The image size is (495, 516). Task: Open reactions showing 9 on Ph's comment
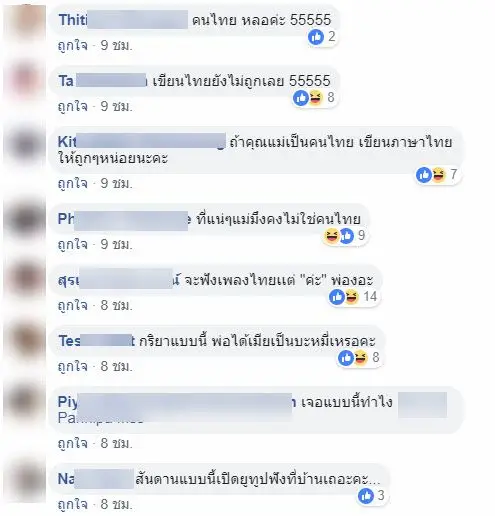tap(345, 236)
